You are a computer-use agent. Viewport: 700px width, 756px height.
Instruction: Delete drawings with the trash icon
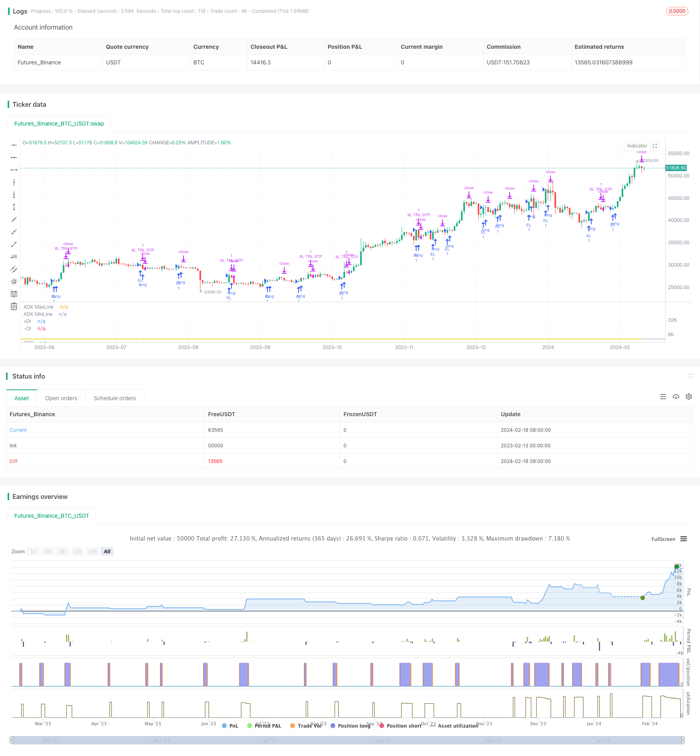[x=14, y=306]
